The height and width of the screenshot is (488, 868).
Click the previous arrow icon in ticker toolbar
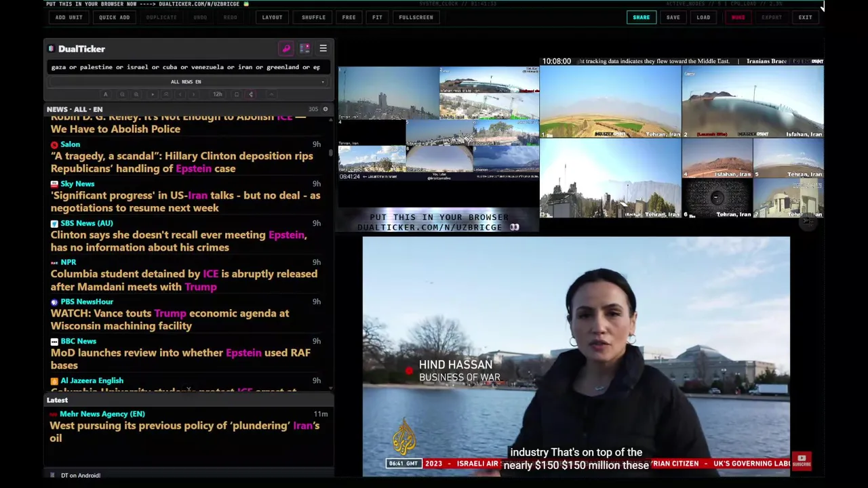180,94
